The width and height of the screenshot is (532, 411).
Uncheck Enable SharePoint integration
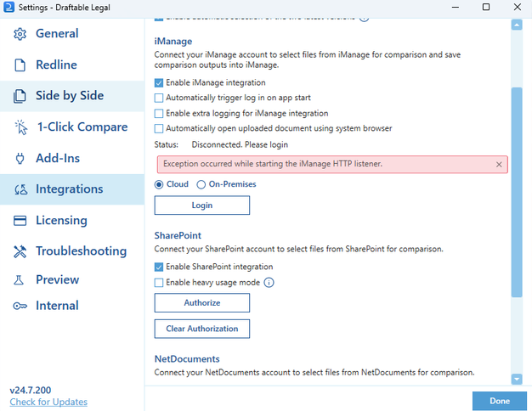click(158, 267)
